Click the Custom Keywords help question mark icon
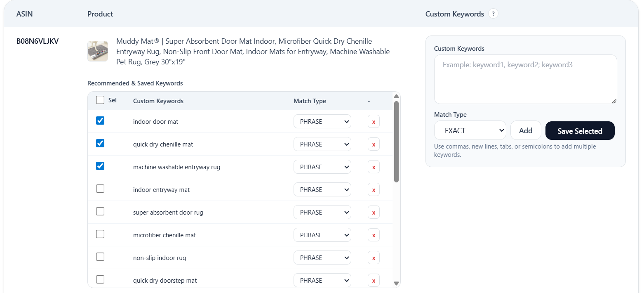644x293 pixels. pos(493,14)
